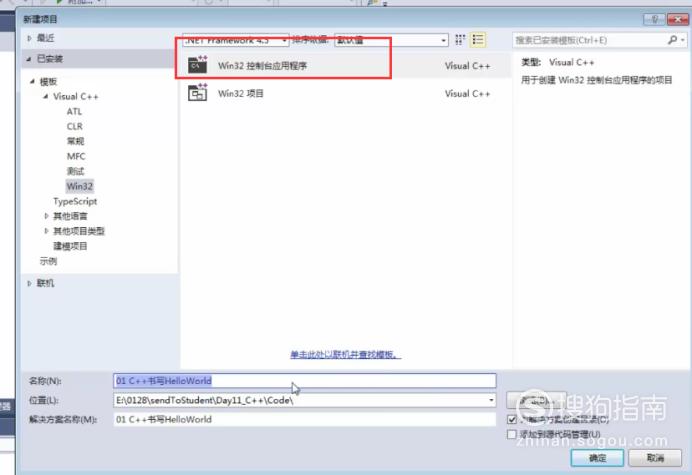Image resolution: width=692 pixels, height=475 pixels.
Task: Close the 新建项目 dialog
Action: pos(677,19)
